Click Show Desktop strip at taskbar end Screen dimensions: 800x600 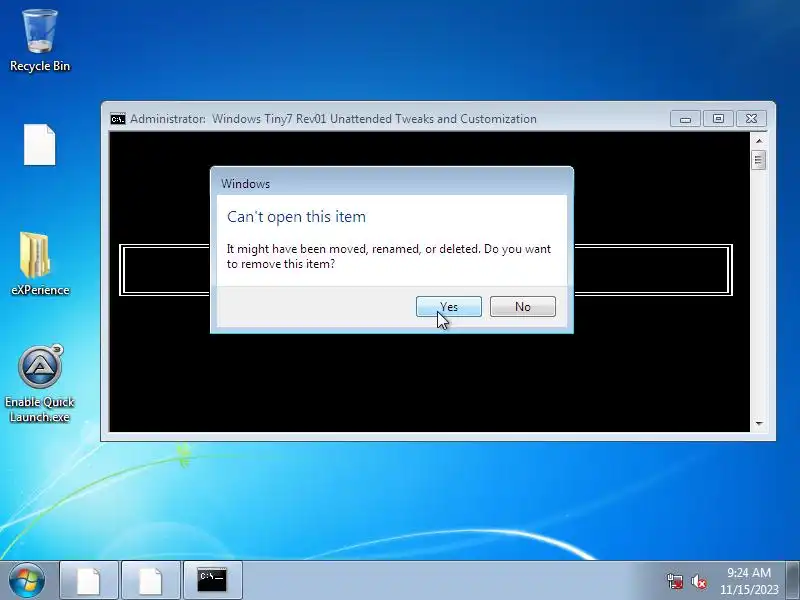tap(793, 581)
